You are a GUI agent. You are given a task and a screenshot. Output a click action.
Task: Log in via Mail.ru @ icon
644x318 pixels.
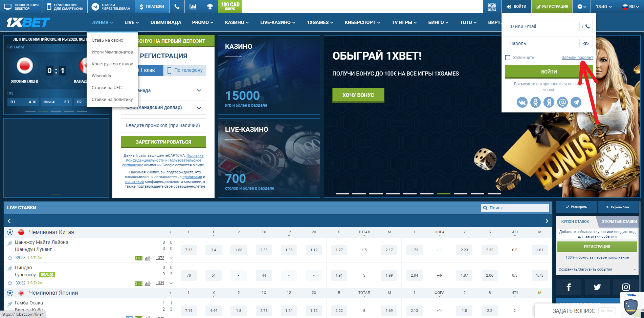pos(562,102)
